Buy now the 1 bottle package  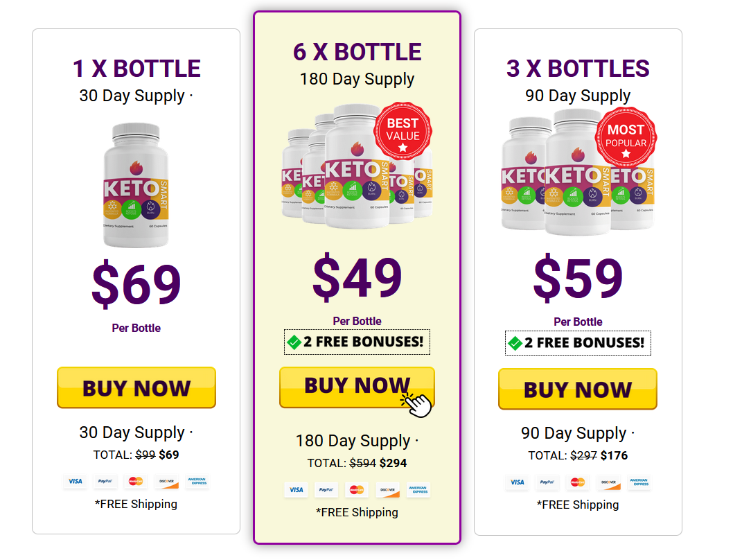coord(136,388)
